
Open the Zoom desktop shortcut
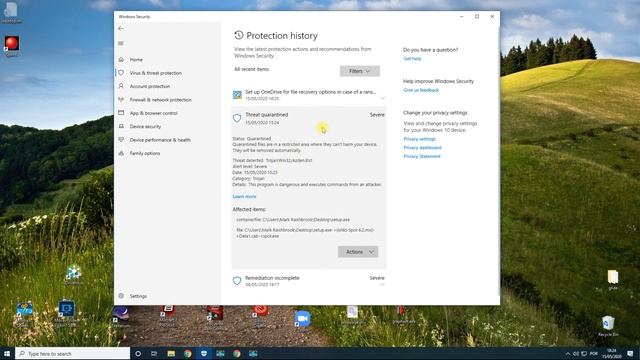pyautogui.click(x=302, y=319)
